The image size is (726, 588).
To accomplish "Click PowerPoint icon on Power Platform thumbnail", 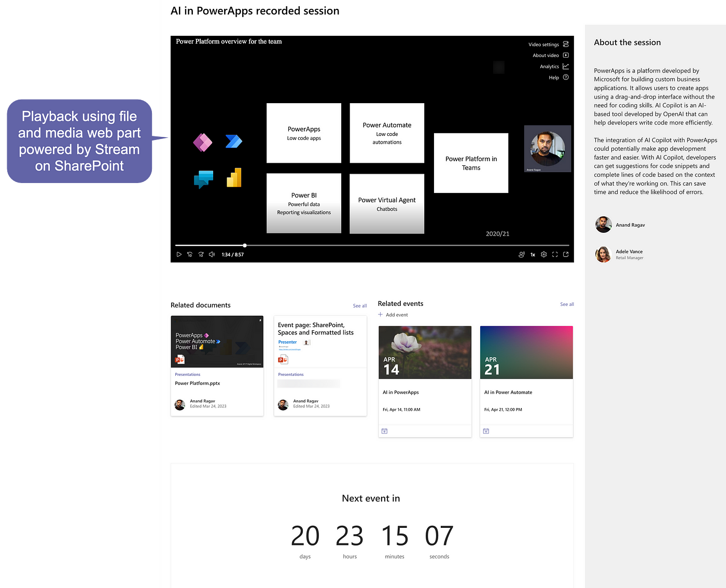I will tap(179, 360).
